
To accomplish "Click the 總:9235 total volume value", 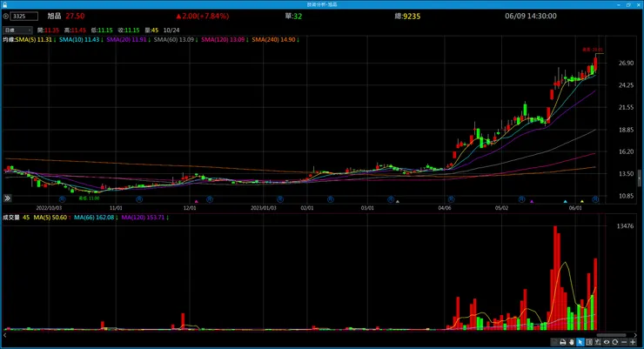I will coord(407,17).
